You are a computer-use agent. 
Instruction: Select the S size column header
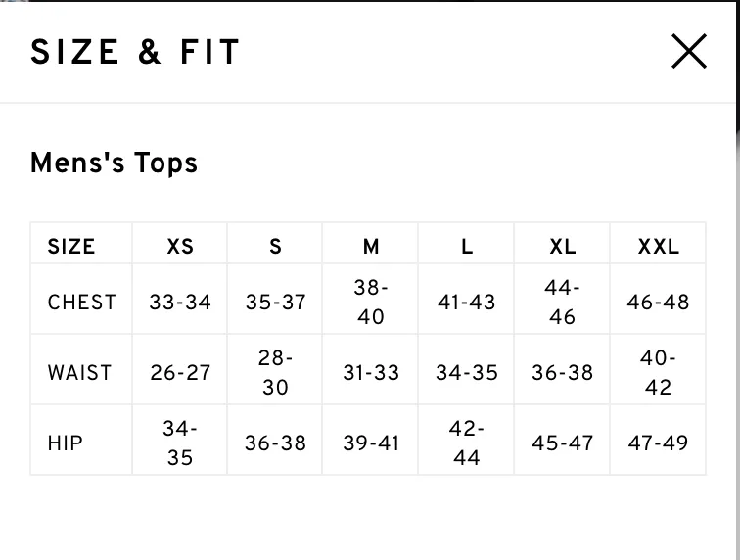pos(275,246)
